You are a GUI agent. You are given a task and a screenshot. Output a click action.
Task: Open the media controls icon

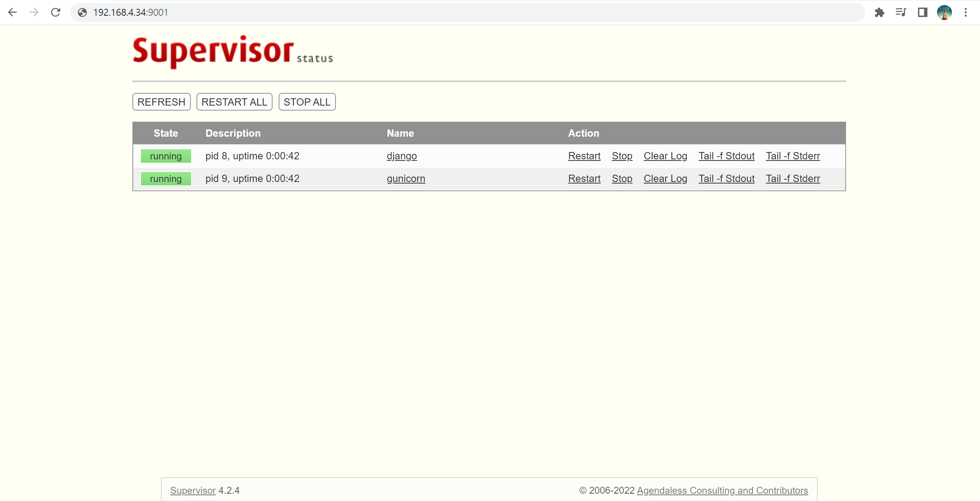[901, 12]
